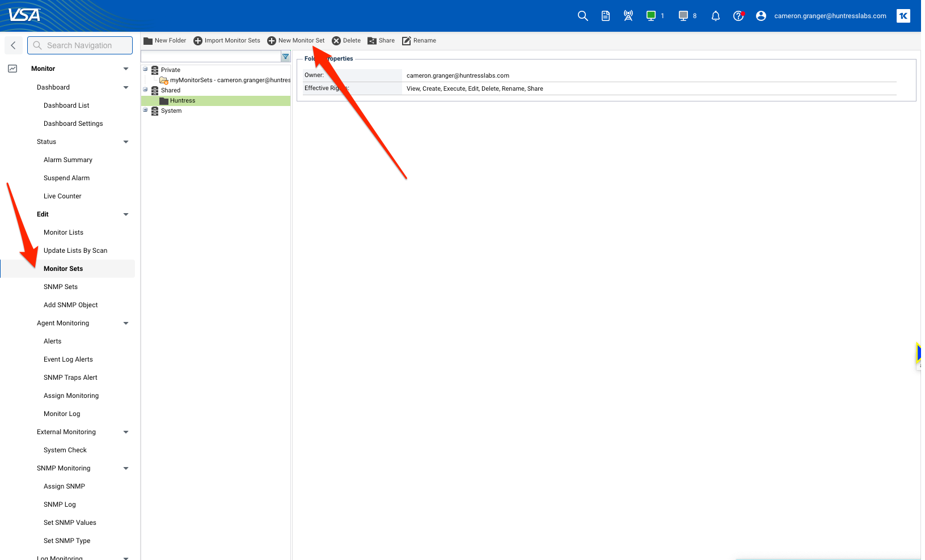
Task: Collapse the Edit submenu arrow
Action: (126, 214)
